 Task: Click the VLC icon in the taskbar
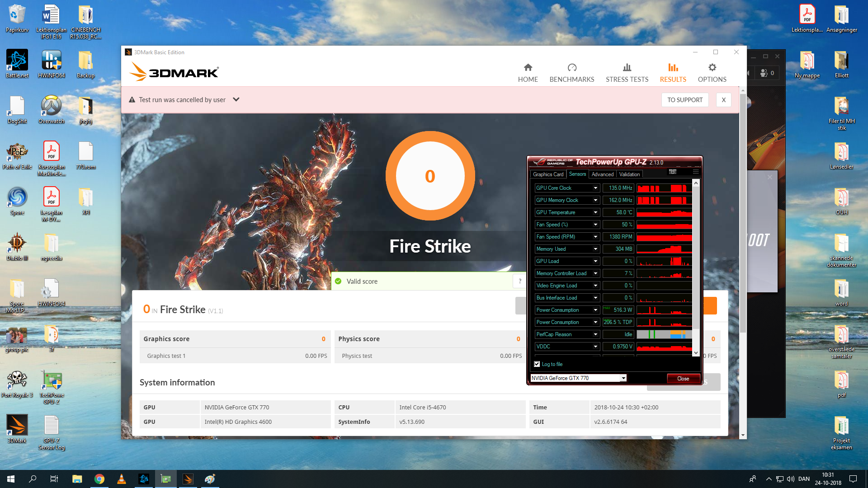pyautogui.click(x=122, y=479)
